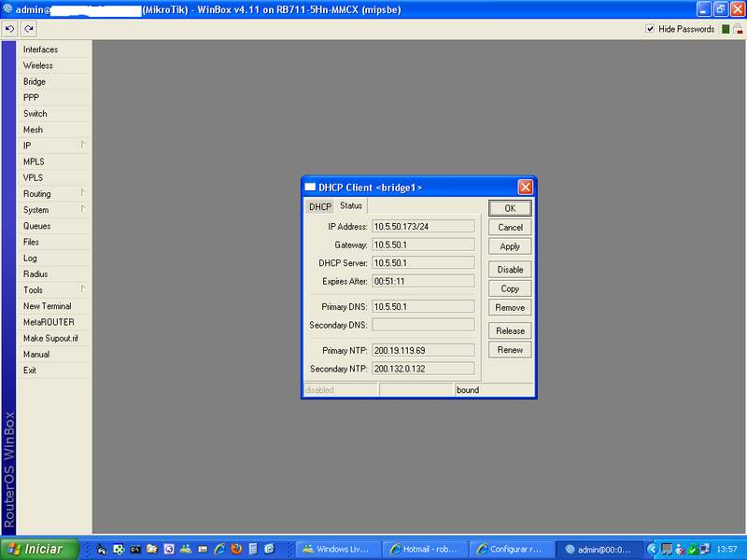Image resolution: width=747 pixels, height=560 pixels.
Task: Click the Renew button
Action: [510, 350]
